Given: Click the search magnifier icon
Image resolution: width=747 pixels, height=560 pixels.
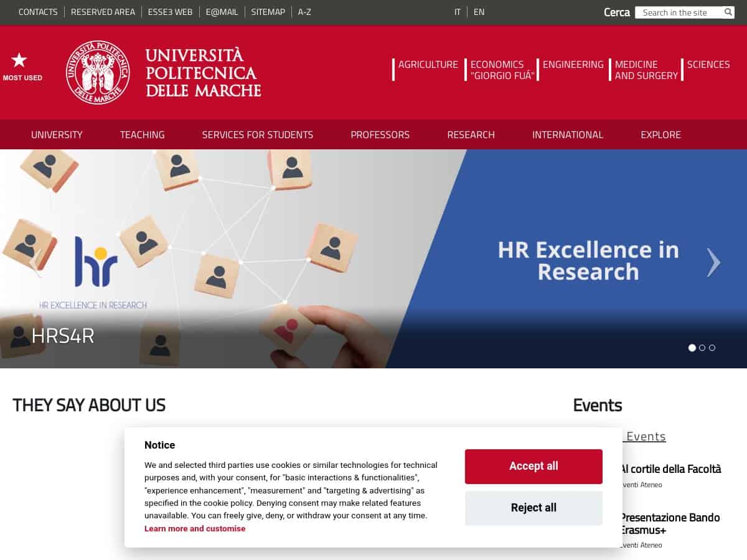Looking at the screenshot, I should click(x=728, y=12).
